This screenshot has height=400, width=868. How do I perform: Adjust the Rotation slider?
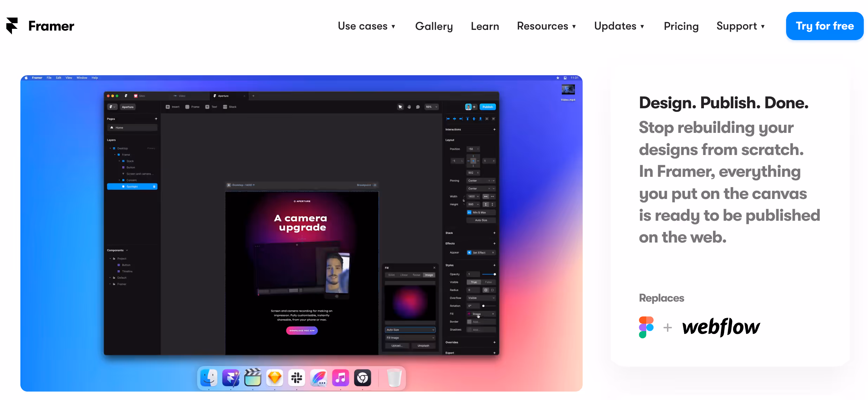point(489,306)
